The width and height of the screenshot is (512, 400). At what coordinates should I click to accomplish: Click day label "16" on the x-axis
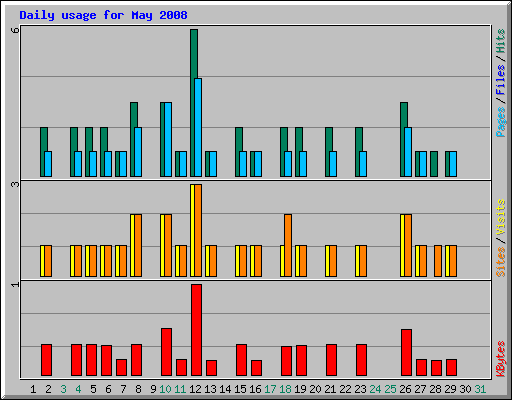click(255, 389)
